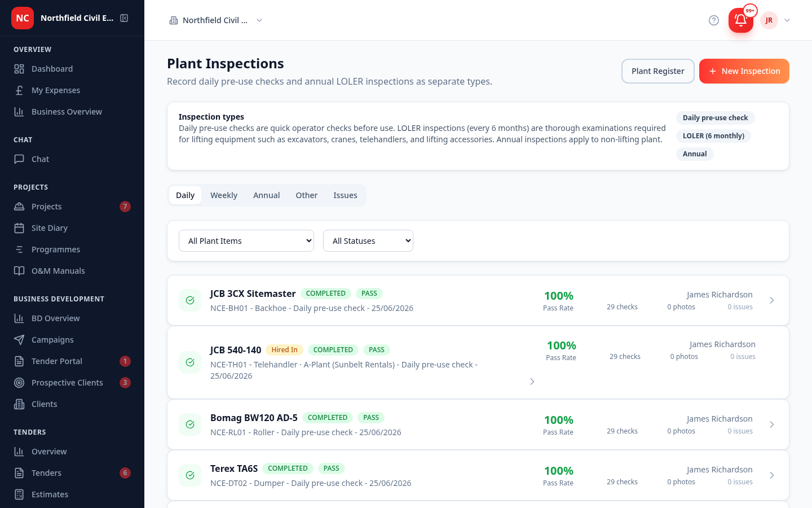
Task: Open Chat speech bubble icon
Action: (x=19, y=159)
